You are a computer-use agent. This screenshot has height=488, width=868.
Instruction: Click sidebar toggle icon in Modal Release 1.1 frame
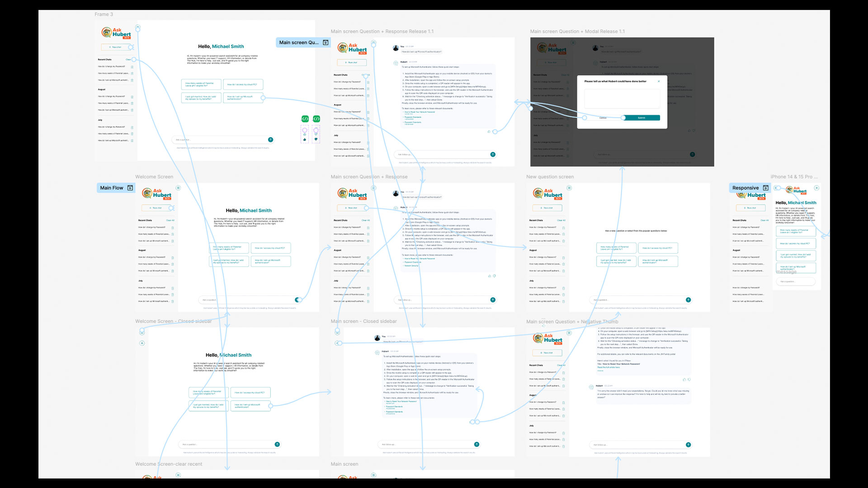pyautogui.click(x=573, y=42)
